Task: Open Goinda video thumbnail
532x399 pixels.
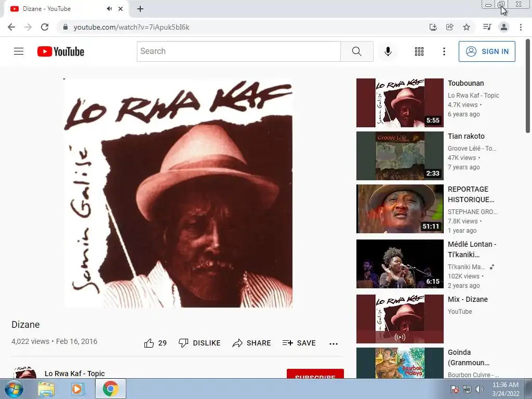Action: pyautogui.click(x=400, y=363)
